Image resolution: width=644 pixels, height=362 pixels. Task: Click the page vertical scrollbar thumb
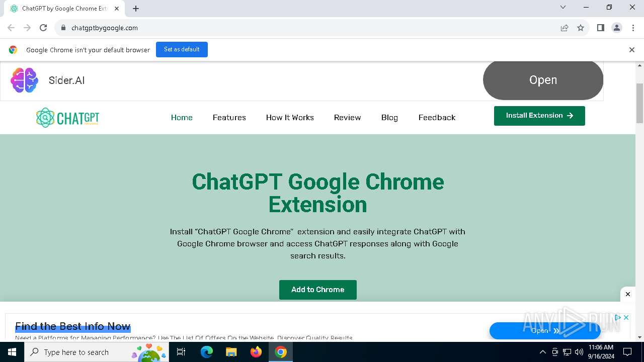(x=639, y=103)
